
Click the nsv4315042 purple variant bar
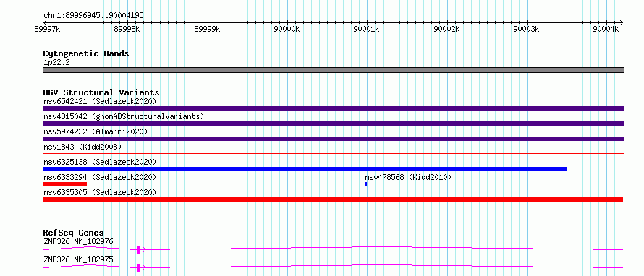point(333,124)
